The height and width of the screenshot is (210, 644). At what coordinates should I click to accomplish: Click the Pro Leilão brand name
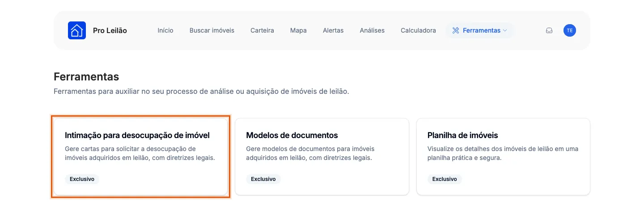click(x=110, y=30)
